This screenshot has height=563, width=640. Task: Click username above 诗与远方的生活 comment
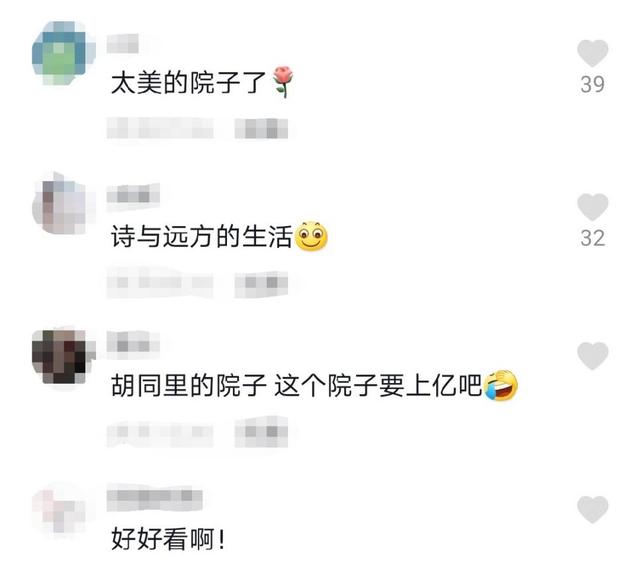click(x=133, y=196)
